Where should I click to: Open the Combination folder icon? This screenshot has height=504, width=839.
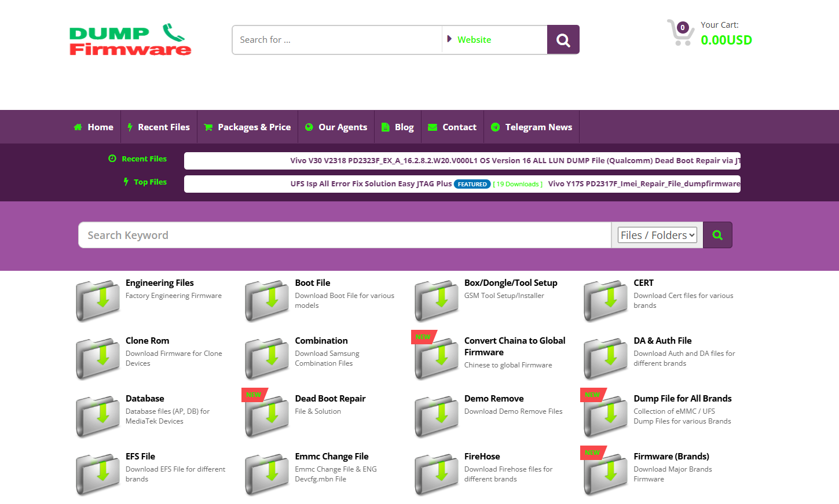(267, 358)
